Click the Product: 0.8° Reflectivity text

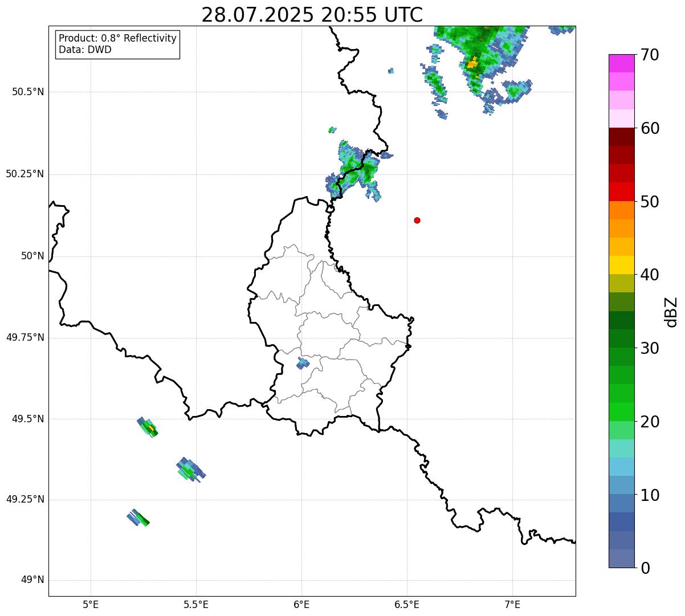[118, 38]
